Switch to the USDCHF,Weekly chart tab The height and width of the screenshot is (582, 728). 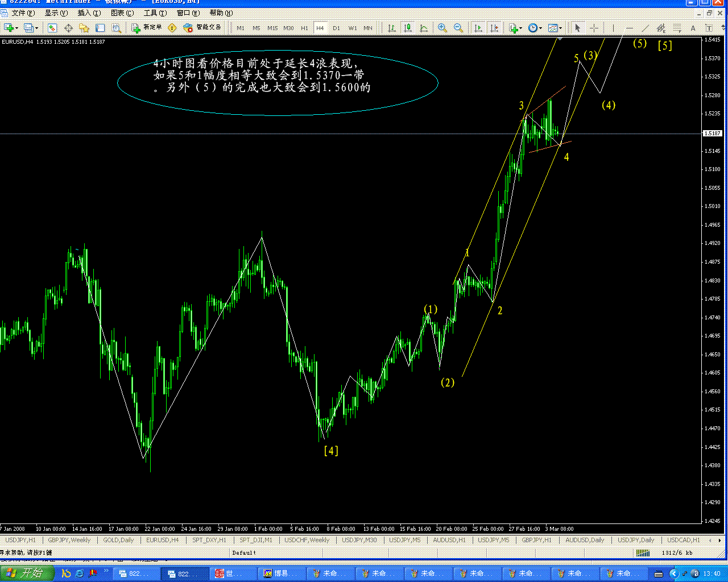pyautogui.click(x=307, y=540)
